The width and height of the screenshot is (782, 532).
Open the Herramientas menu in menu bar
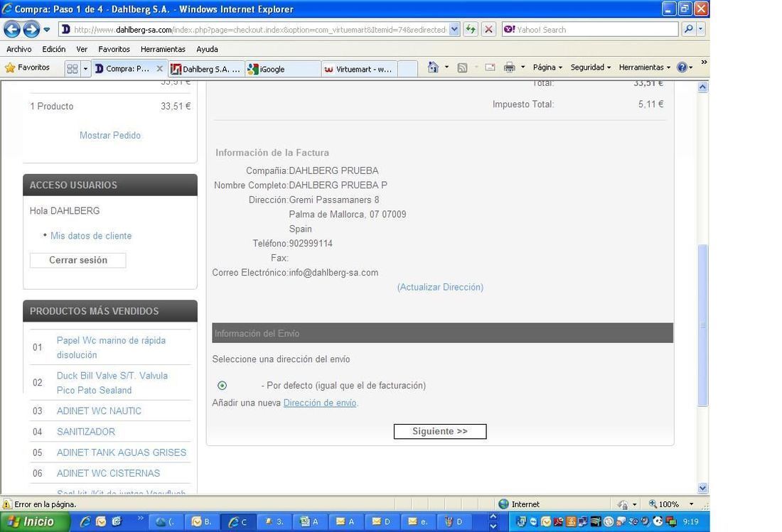click(x=163, y=49)
